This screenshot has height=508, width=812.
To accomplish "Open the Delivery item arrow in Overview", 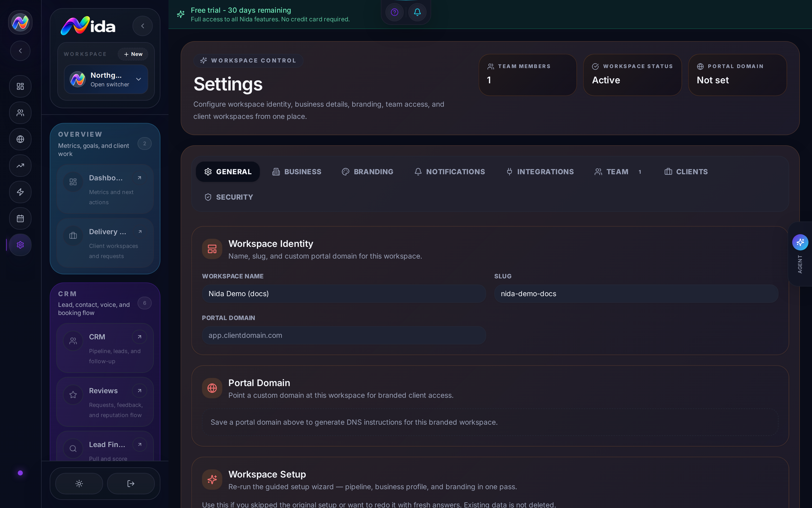I will point(140,232).
